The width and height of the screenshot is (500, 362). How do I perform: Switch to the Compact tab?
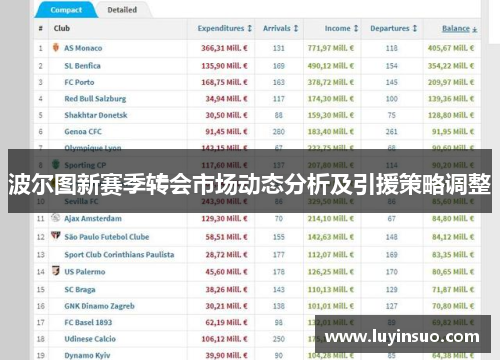click(66, 10)
